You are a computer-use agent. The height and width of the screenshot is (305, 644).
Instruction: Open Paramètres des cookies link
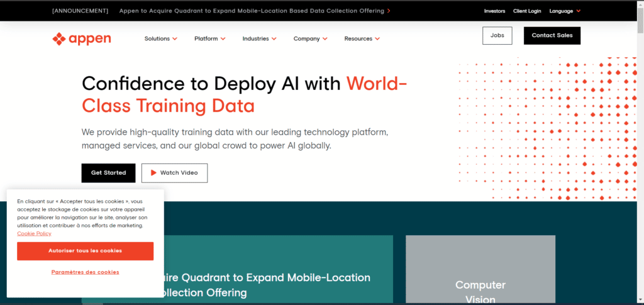pos(85,272)
